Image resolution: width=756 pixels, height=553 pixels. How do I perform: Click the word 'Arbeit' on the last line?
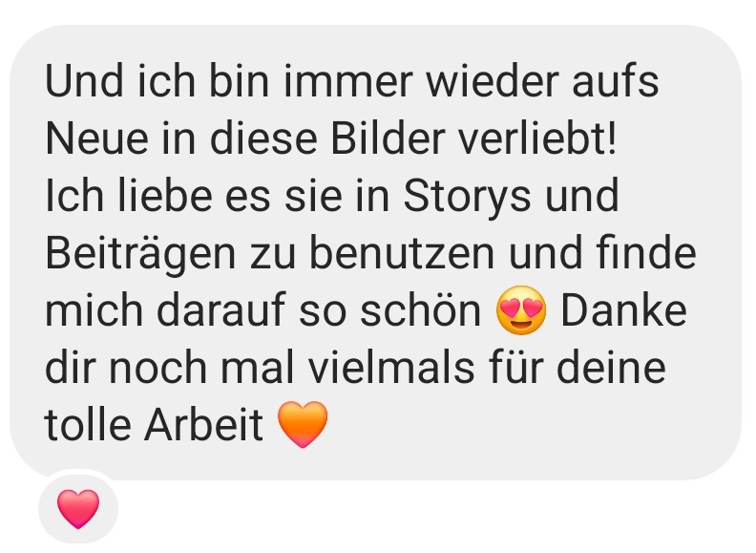coord(204,424)
